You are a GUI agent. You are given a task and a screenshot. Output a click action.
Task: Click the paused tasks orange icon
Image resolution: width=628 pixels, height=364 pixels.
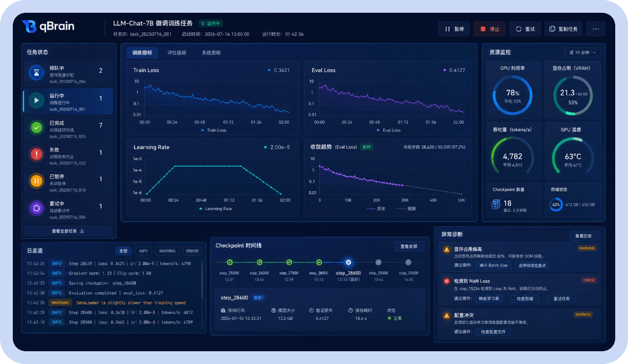pos(36,181)
